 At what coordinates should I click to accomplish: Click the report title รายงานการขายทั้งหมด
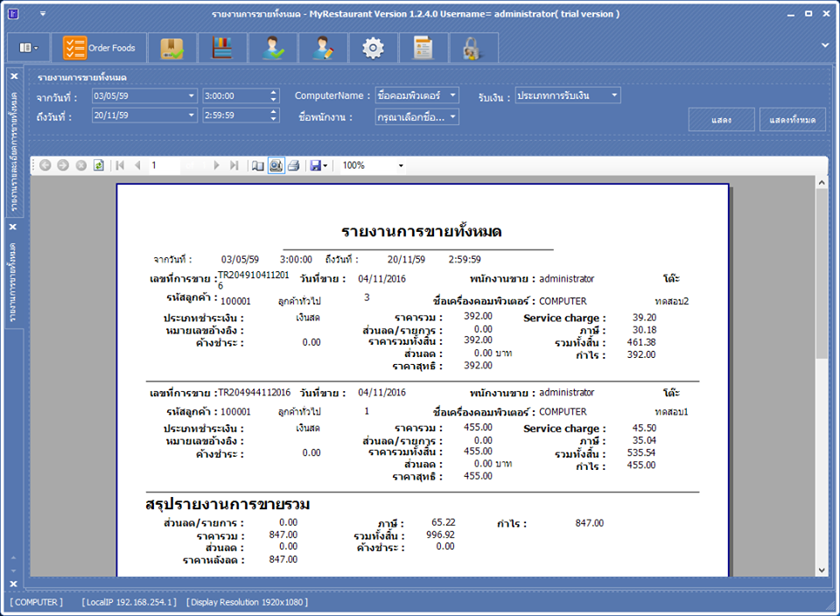pyautogui.click(x=421, y=231)
